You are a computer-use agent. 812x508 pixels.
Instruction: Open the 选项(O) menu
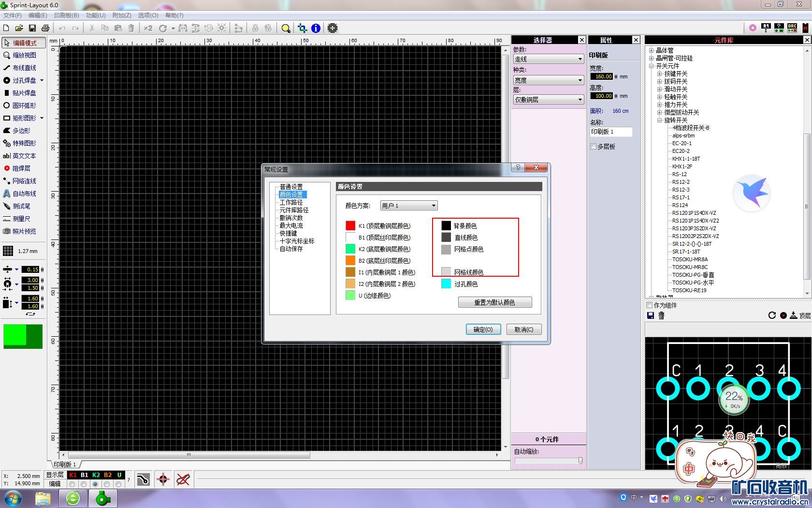[x=148, y=15]
